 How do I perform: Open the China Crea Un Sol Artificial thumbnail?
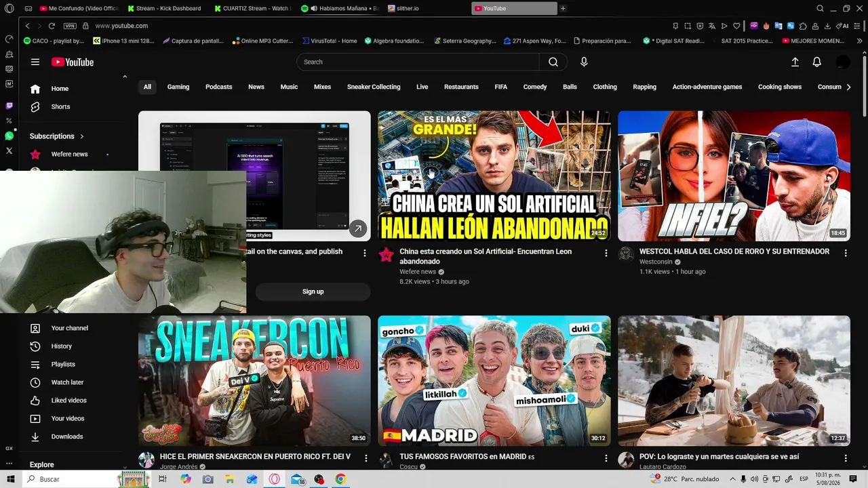(x=494, y=176)
